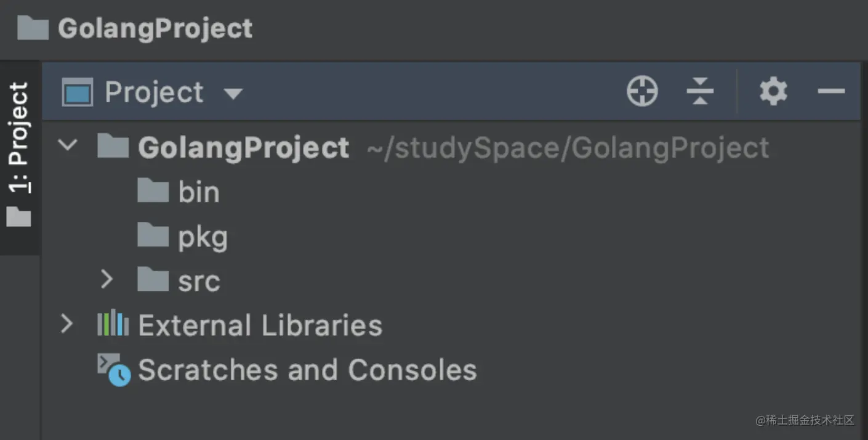Select the pkg folder entry
This screenshot has width=868, height=440.
pyautogui.click(x=203, y=235)
